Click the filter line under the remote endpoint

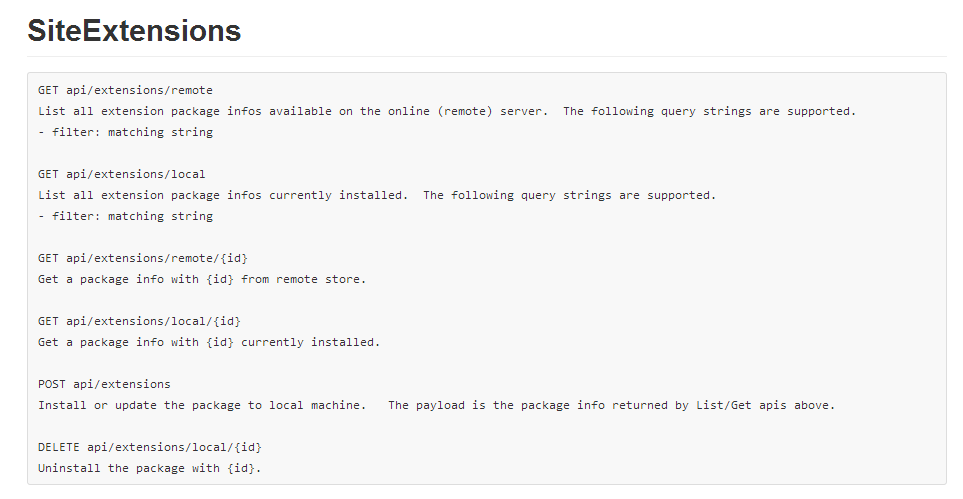tap(125, 132)
